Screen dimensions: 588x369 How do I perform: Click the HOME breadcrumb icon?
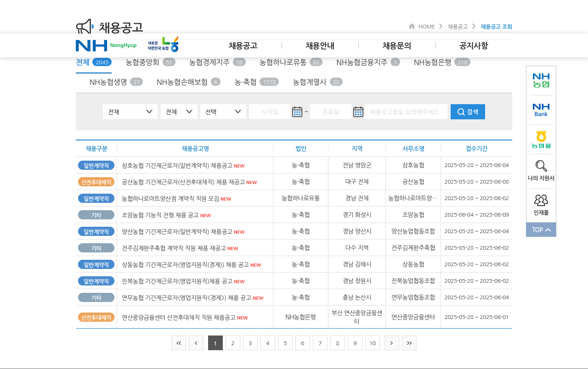[412, 26]
